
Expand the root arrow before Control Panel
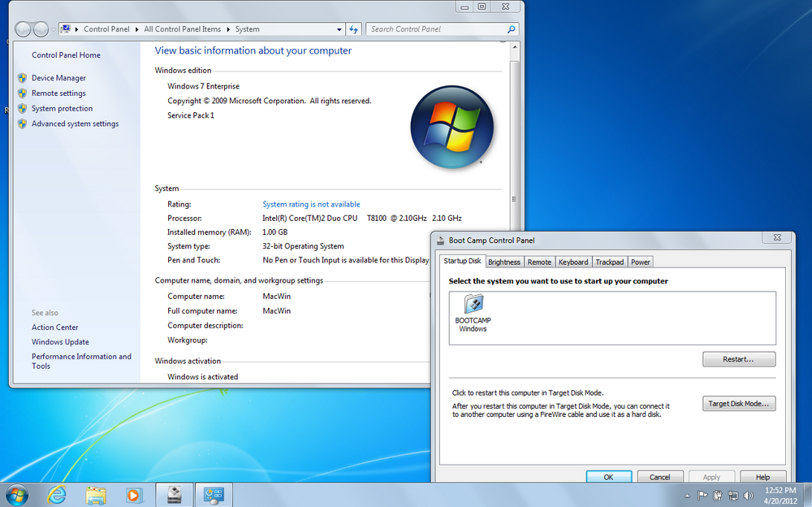(76, 29)
